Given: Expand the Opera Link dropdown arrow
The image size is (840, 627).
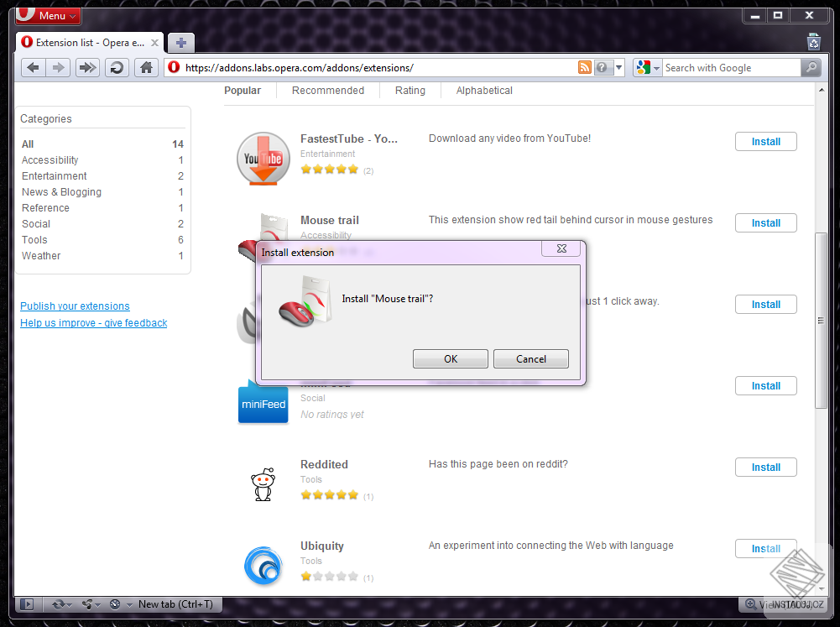Looking at the screenshot, I should (69, 605).
